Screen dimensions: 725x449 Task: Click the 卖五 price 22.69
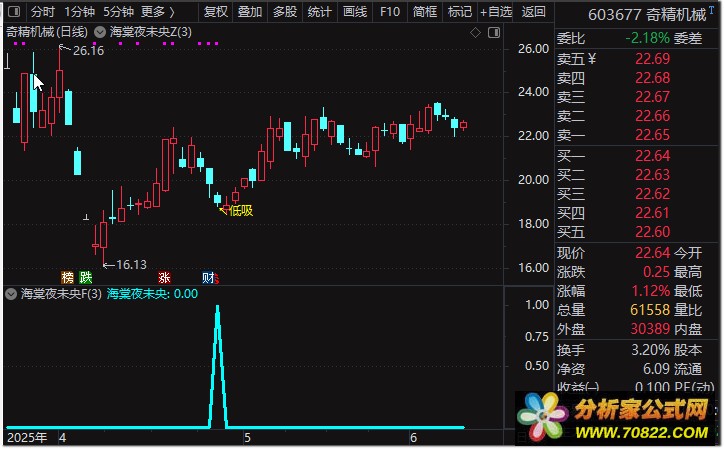point(652,59)
